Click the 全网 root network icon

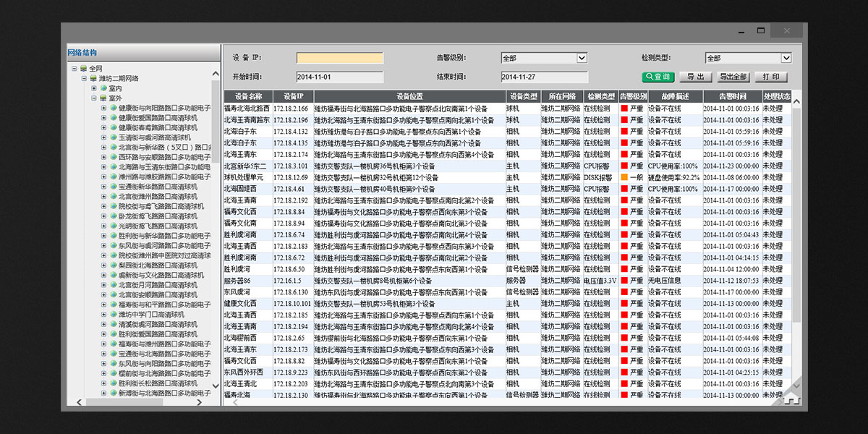(83, 69)
